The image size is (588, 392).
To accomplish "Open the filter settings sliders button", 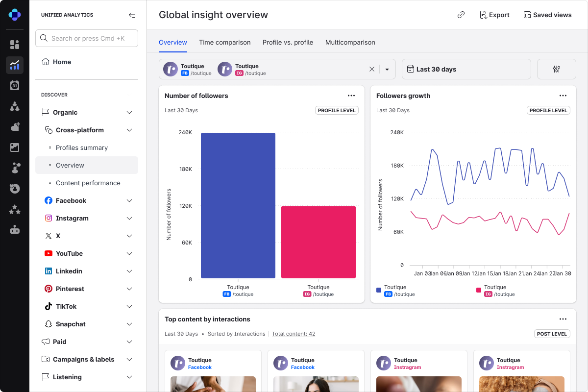I will coord(556,69).
